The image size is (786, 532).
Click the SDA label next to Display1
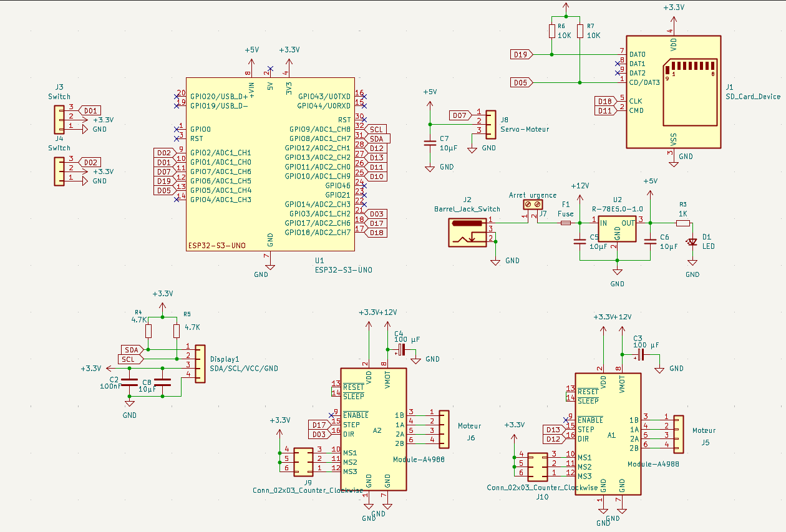click(132, 350)
